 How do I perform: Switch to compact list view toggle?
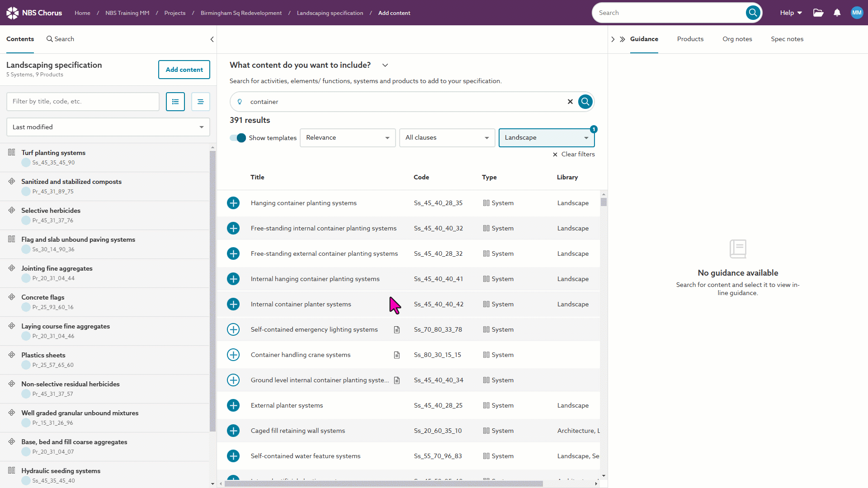click(x=201, y=102)
